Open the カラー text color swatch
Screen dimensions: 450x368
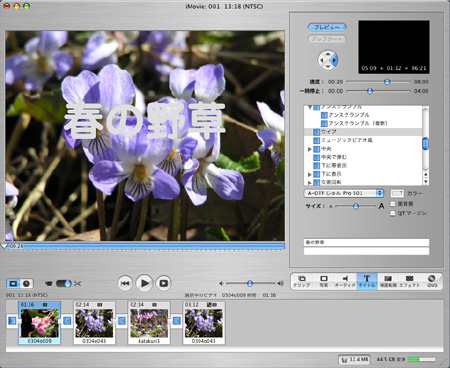coord(397,193)
